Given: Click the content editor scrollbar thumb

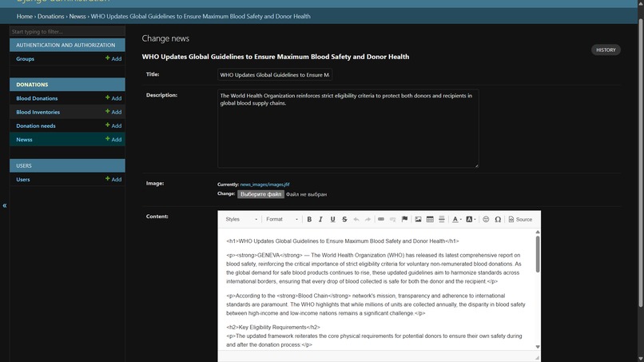Looking at the screenshot, I should click(538, 254).
